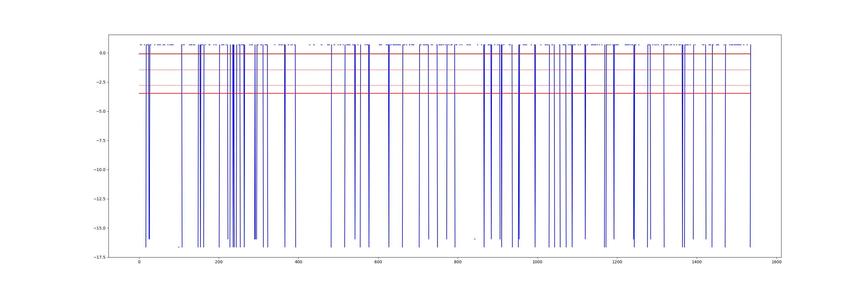
Task: Click the x-axis tick label 1600
Action: 776,262
